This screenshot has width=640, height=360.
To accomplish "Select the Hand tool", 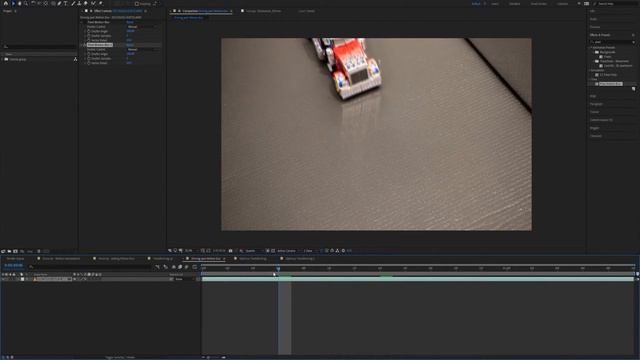I will 19,4.
